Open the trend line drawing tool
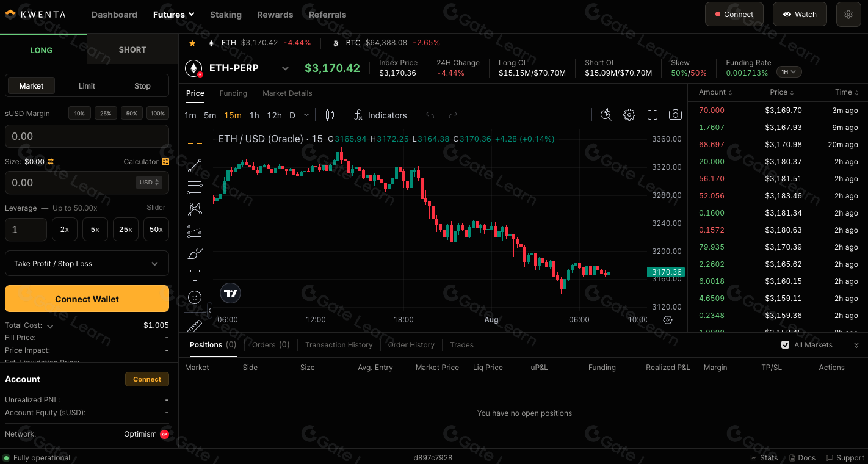Image resolution: width=868 pixels, height=464 pixels. 195,165
